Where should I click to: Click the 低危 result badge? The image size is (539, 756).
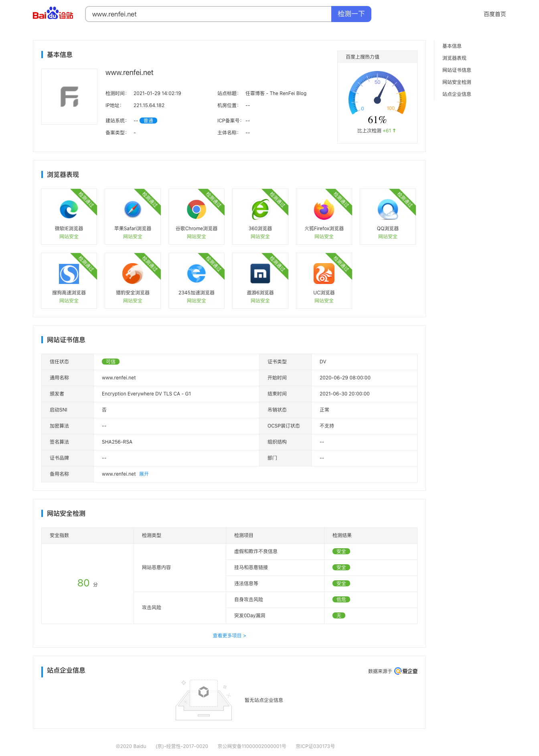[x=341, y=600]
